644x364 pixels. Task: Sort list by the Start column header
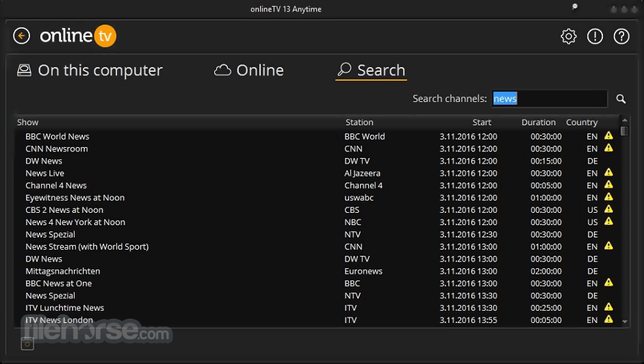tap(482, 122)
